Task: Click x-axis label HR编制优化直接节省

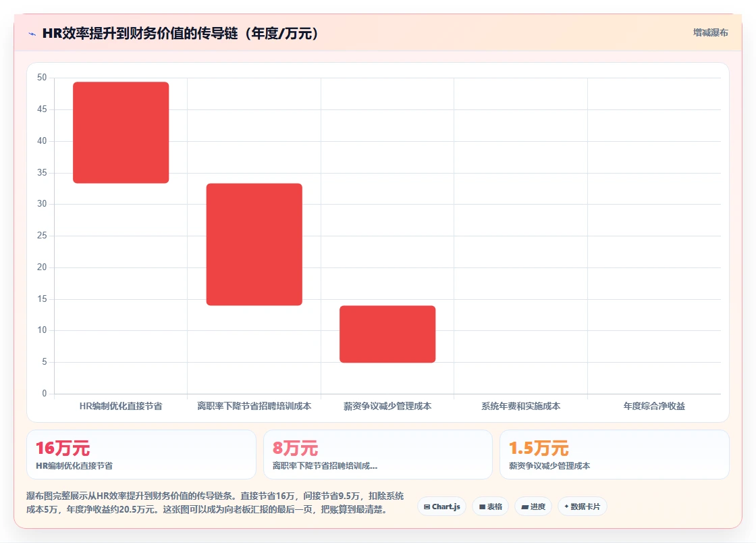Action: [121, 406]
